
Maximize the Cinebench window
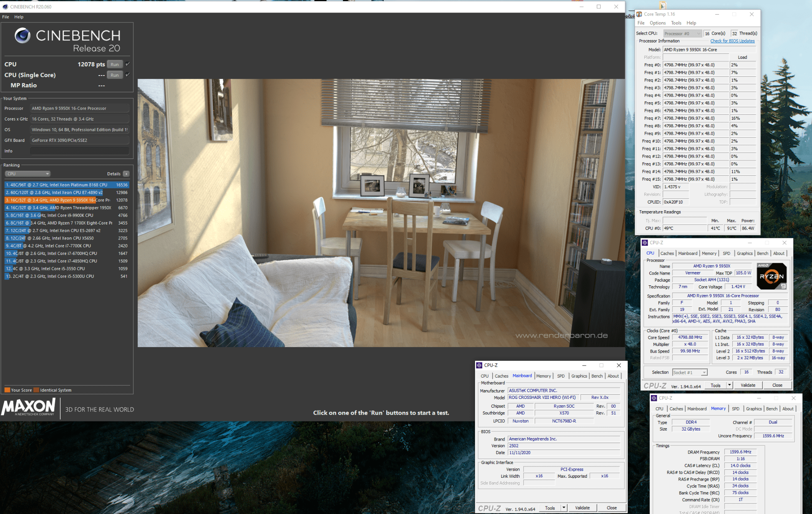[598, 7]
